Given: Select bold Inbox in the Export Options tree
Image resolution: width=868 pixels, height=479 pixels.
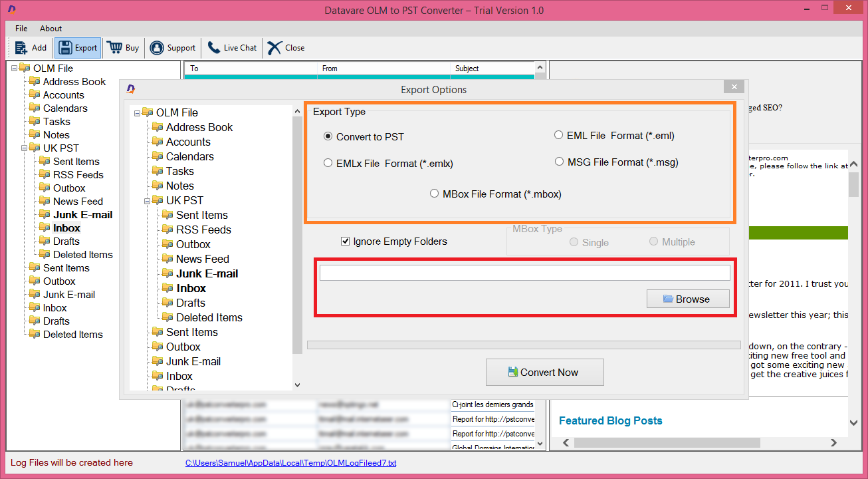Looking at the screenshot, I should [191, 288].
